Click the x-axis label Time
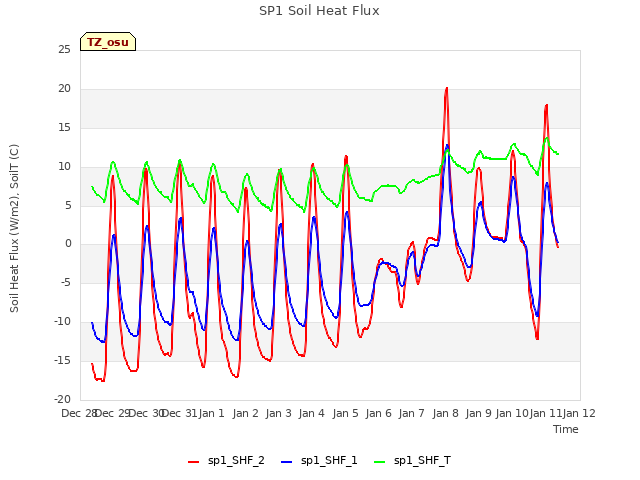Screen dimensions: 640x480 pyautogui.click(x=566, y=429)
